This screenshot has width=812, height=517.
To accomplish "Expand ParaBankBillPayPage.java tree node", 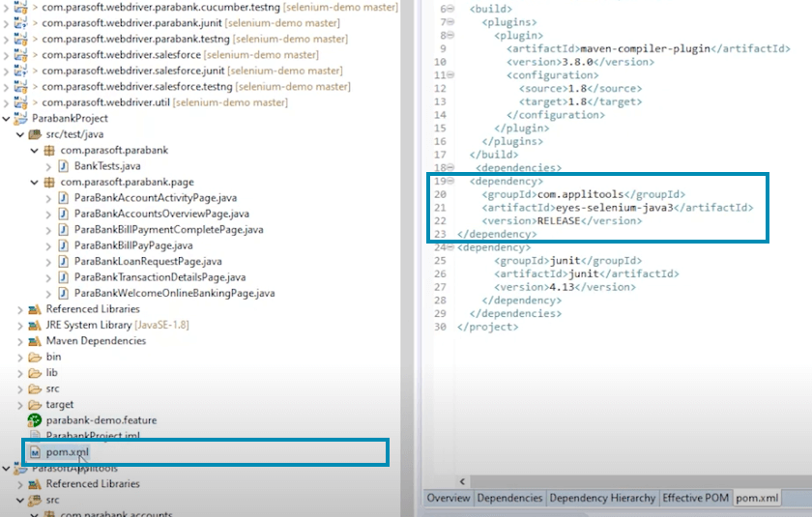I will 49,245.
